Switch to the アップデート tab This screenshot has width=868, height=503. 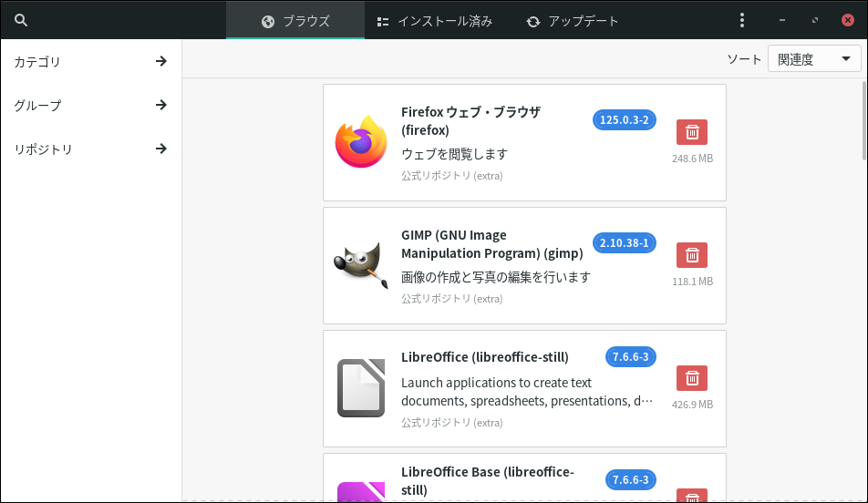(x=573, y=20)
